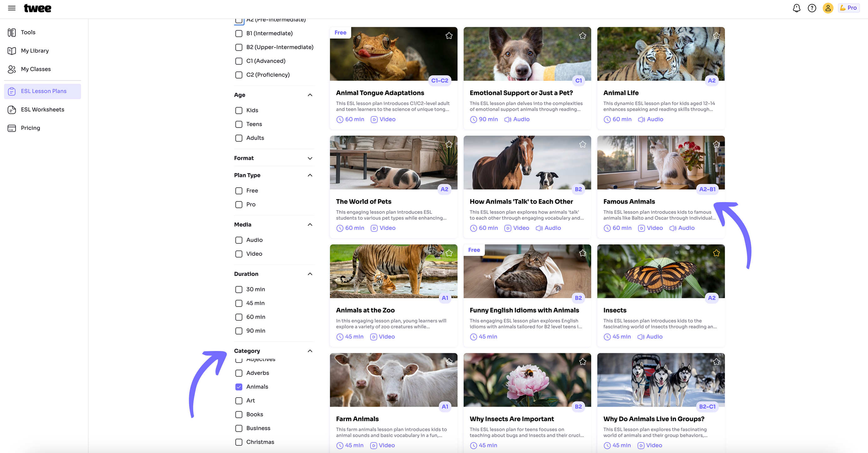The height and width of the screenshot is (453, 868).
Task: Collapse the Duration filter section
Action: pyautogui.click(x=310, y=274)
